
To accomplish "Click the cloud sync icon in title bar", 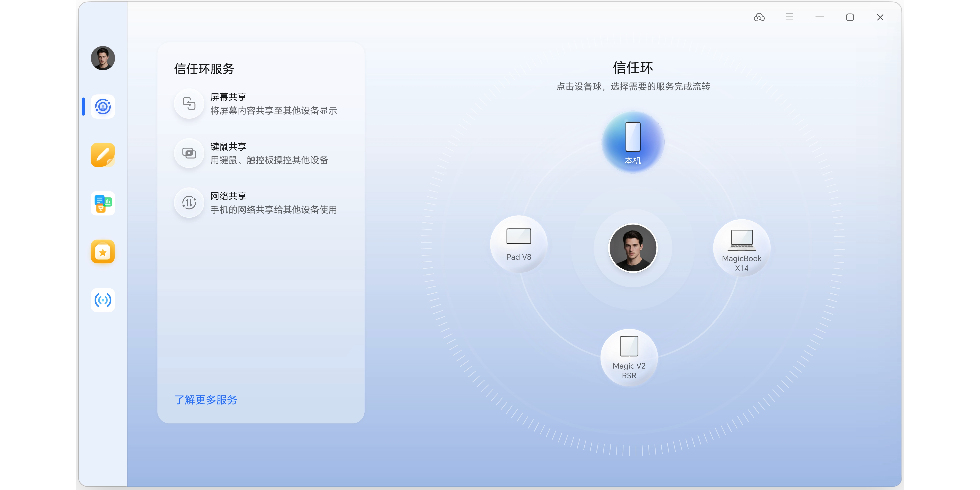I will [x=759, y=18].
